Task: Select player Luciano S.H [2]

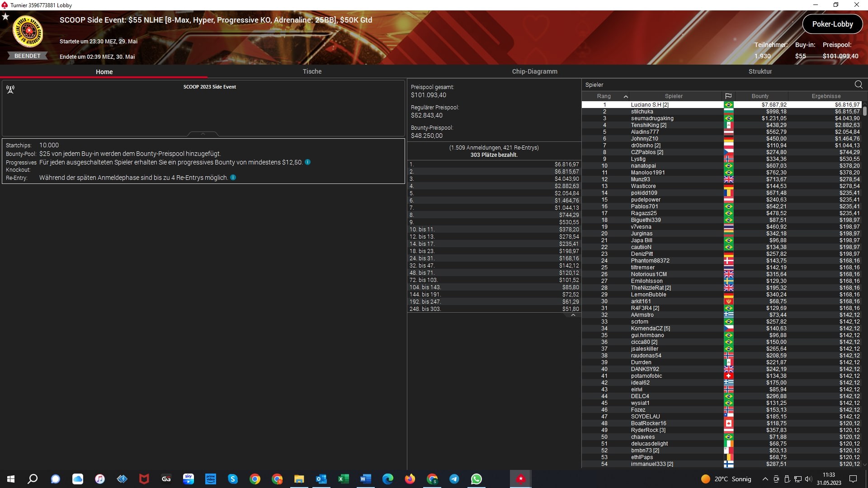Action: (722, 105)
